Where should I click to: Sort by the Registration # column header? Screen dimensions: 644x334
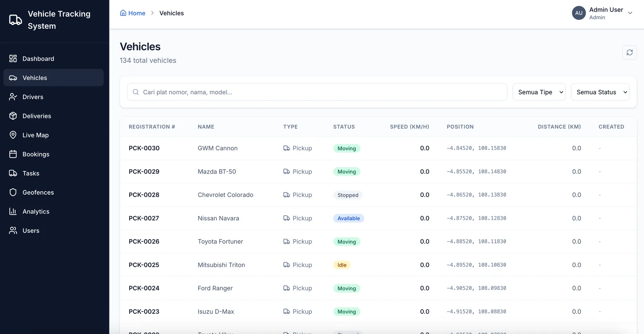[152, 127]
